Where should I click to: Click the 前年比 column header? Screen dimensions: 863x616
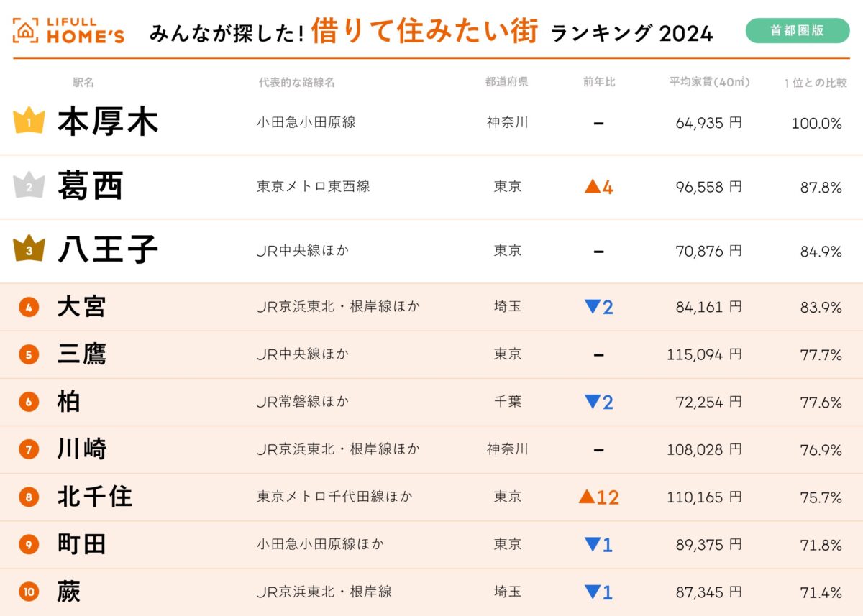[x=599, y=83]
